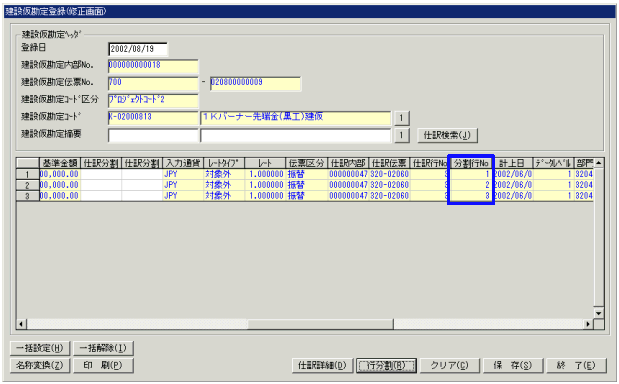
Task: Click the 基準金額 column header
Action: (60, 163)
